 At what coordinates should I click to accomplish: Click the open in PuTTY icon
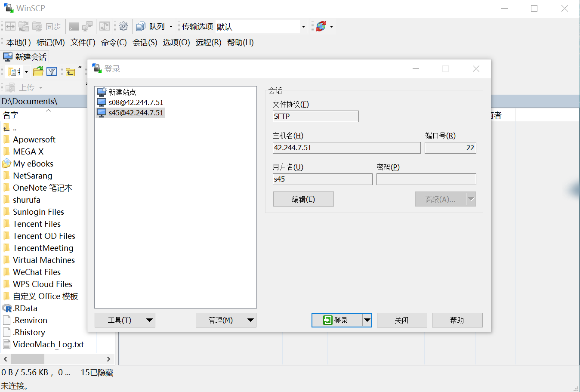[x=87, y=26]
